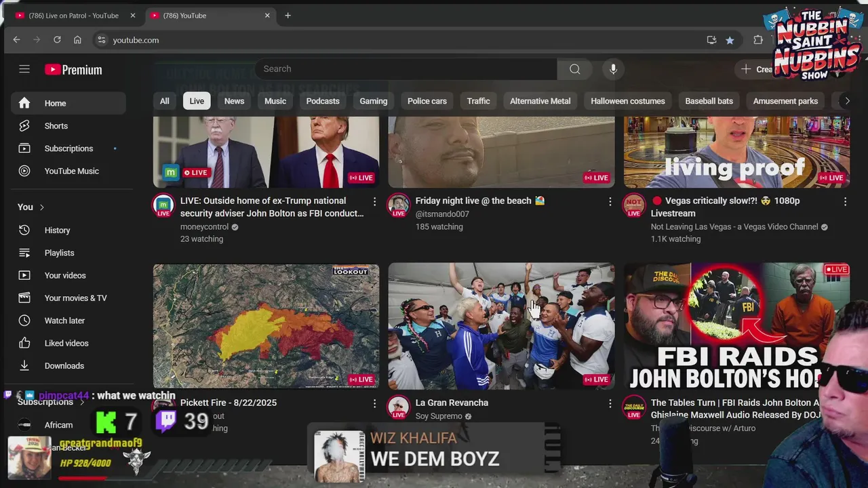The width and height of the screenshot is (868, 488).
Task: Click the search magnifier button
Action: click(574, 69)
